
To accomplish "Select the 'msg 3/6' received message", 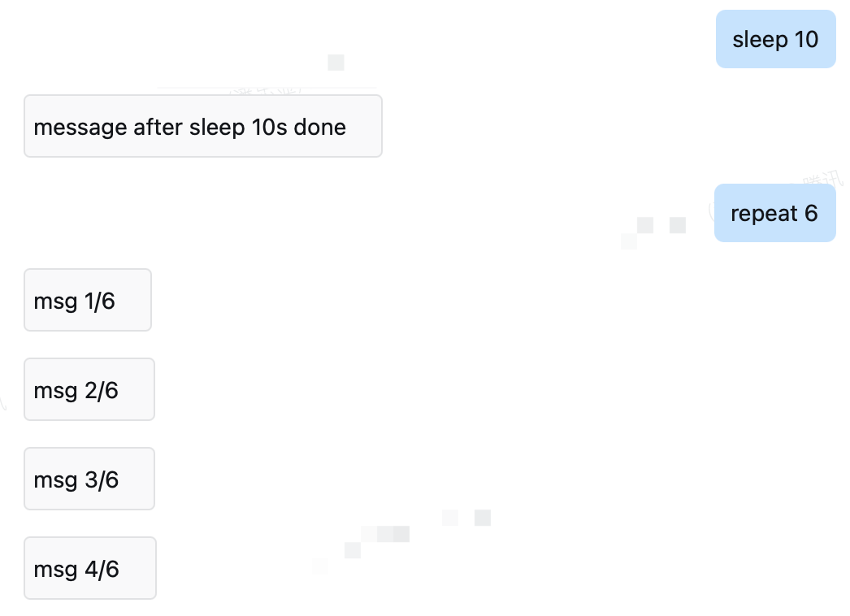I will point(89,479).
